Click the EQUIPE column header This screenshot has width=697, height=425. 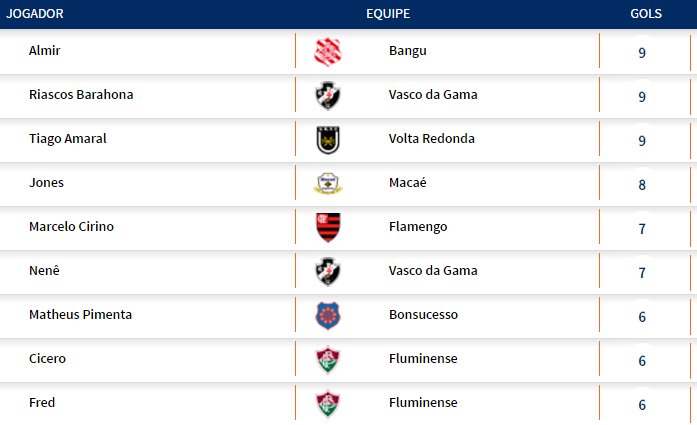[388, 14]
